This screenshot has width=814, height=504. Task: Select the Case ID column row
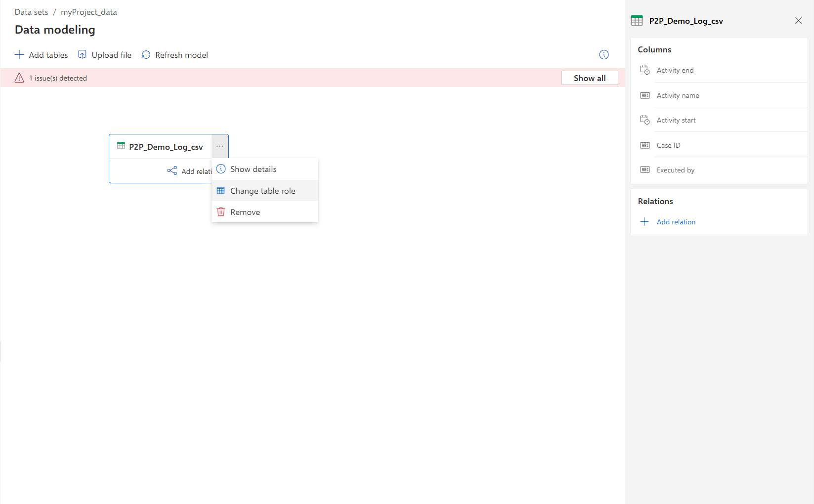tap(719, 145)
